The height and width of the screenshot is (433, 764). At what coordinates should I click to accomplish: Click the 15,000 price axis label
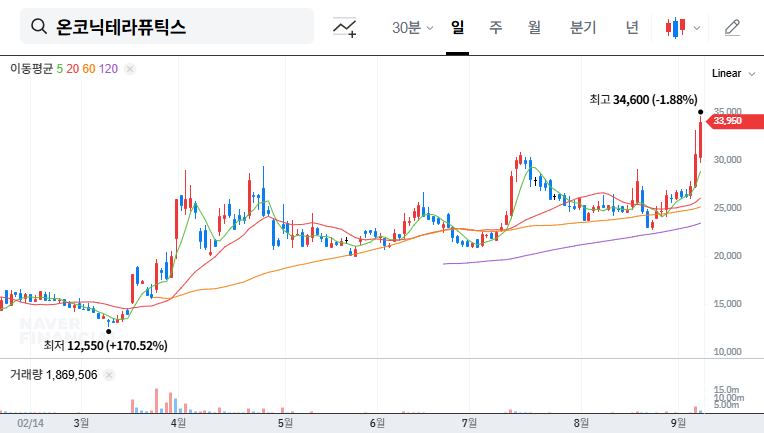pos(727,304)
